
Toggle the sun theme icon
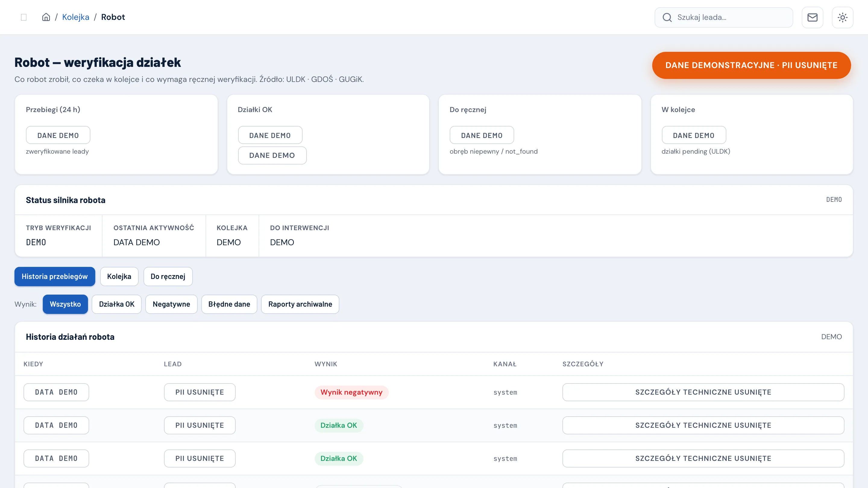point(842,17)
